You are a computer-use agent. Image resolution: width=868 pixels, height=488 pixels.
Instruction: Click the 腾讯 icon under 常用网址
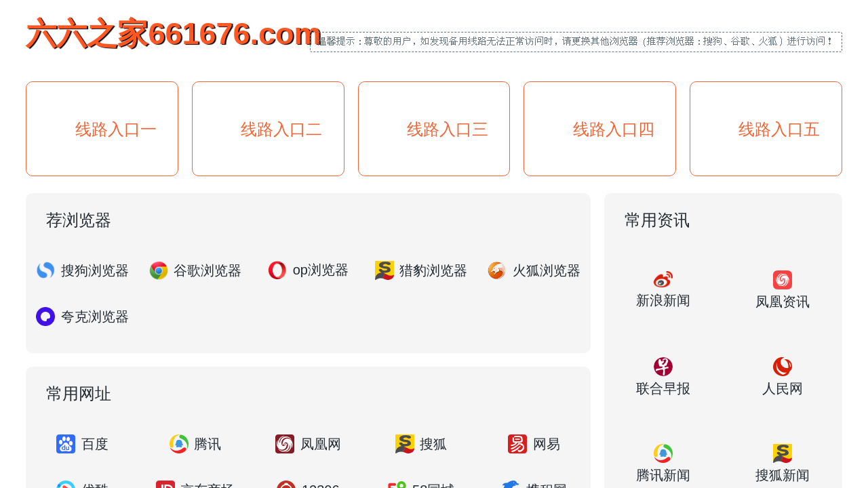coord(179,444)
